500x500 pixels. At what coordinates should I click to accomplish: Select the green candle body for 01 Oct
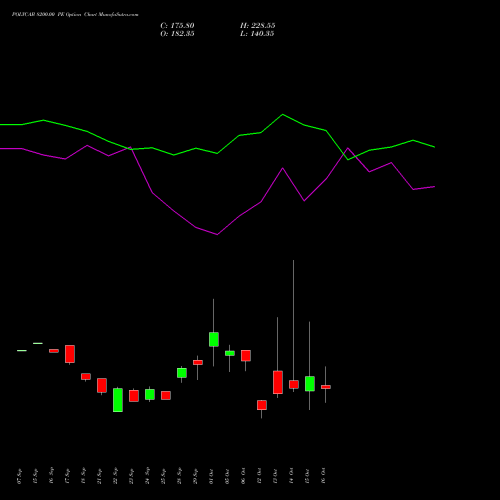(214, 339)
